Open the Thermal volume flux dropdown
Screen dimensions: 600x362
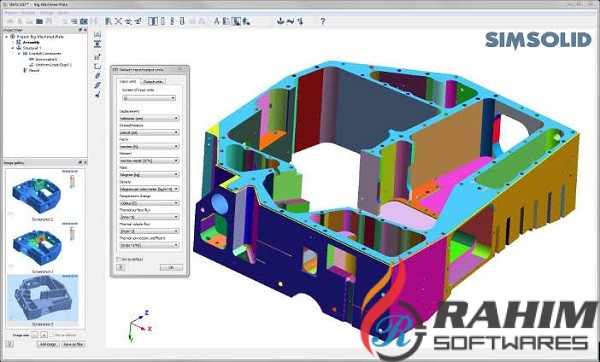click(x=149, y=231)
